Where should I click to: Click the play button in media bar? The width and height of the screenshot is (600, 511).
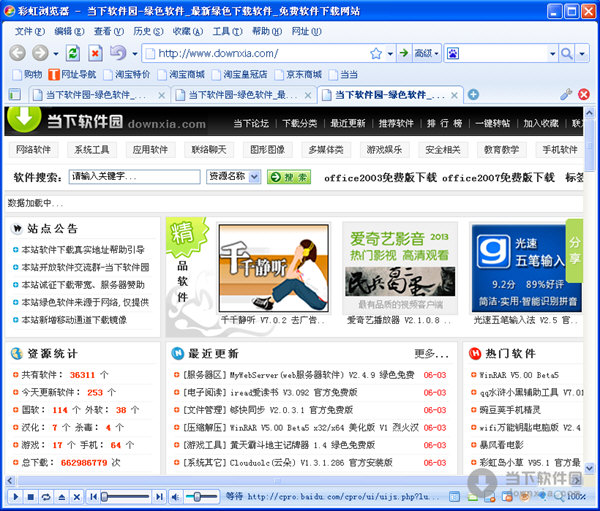(14, 496)
